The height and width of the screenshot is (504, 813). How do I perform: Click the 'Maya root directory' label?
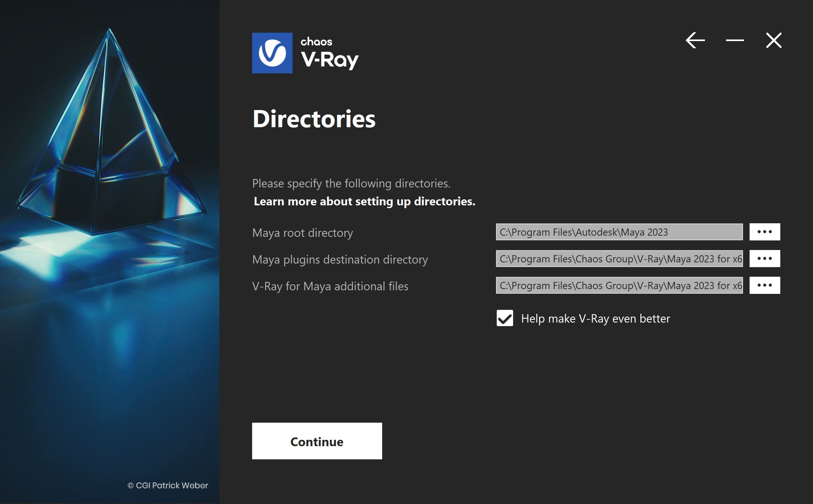(302, 233)
